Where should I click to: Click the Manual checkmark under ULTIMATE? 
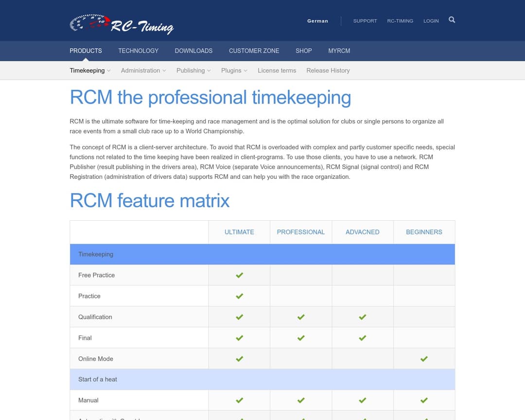239,400
